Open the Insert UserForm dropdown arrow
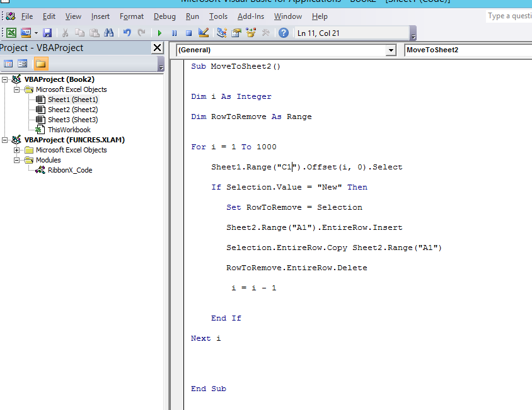 click(x=36, y=33)
